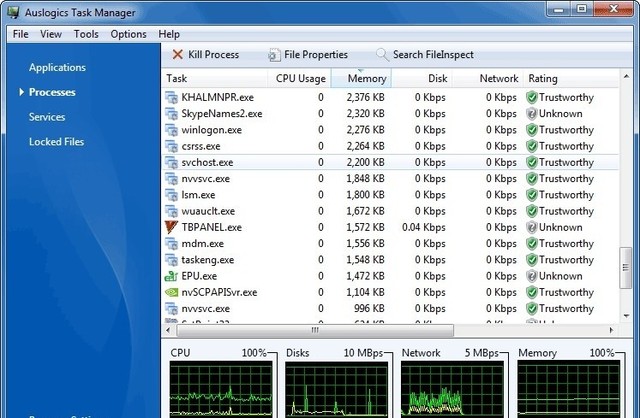Image resolution: width=640 pixels, height=418 pixels.
Task: Click the mdm.exe process icon
Action: coord(171,244)
